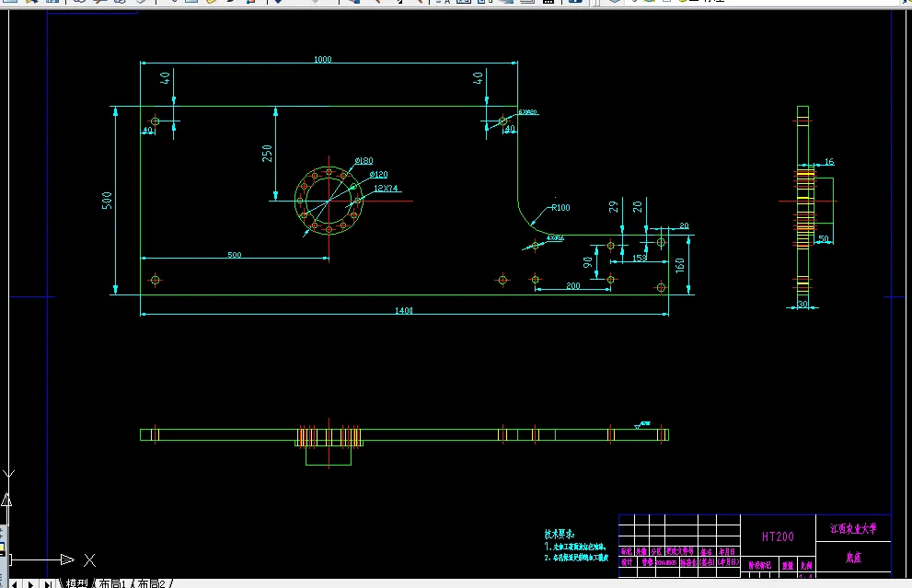912x588 pixels.
Task: Select the top-left corner mounting hole
Action: click(155, 121)
